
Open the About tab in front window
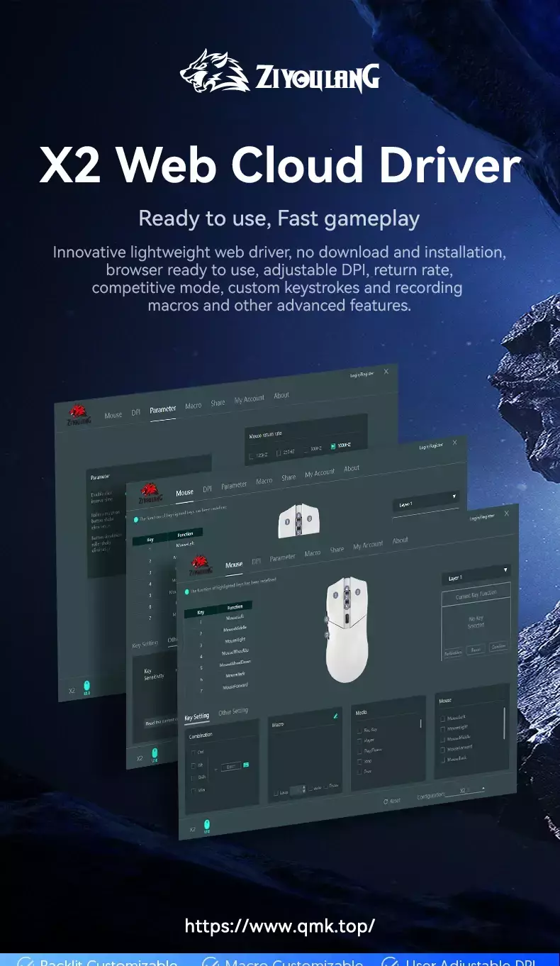coord(401,540)
